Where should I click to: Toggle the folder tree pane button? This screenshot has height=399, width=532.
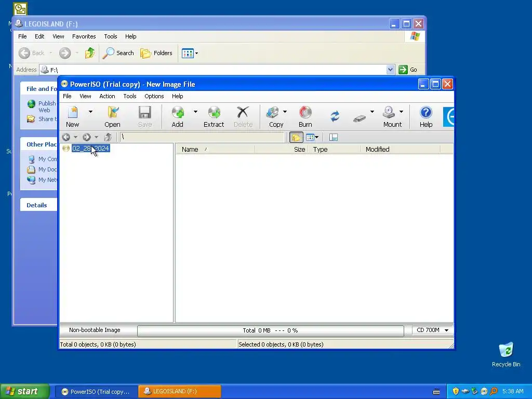point(296,137)
